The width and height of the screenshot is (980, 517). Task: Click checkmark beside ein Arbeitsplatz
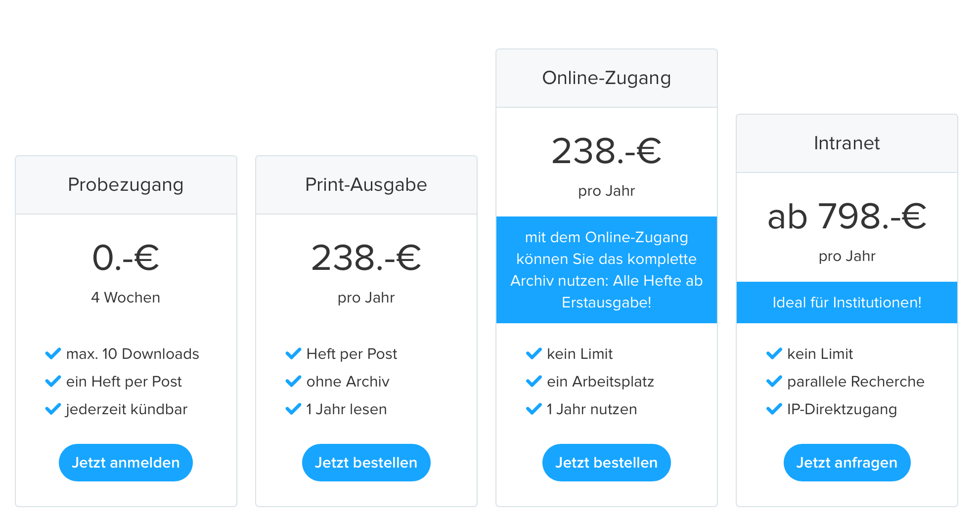point(534,382)
